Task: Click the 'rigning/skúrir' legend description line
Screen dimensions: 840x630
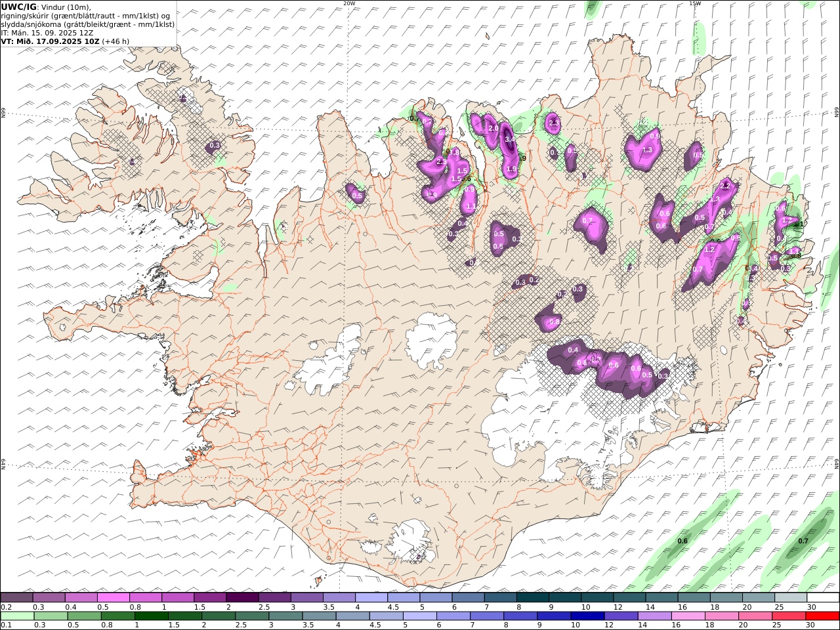Action: point(86,16)
